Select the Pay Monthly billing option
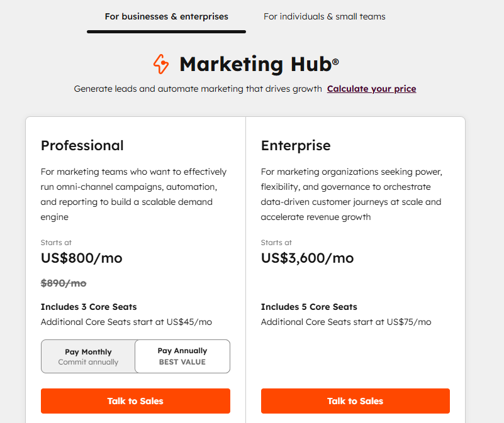504x423 pixels. pyautogui.click(x=88, y=356)
